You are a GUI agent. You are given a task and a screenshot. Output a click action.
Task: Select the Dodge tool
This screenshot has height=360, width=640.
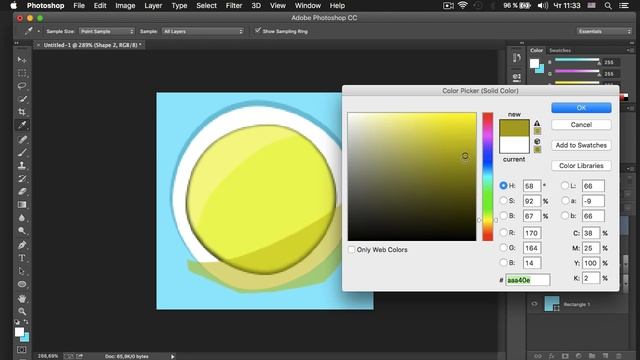22,231
